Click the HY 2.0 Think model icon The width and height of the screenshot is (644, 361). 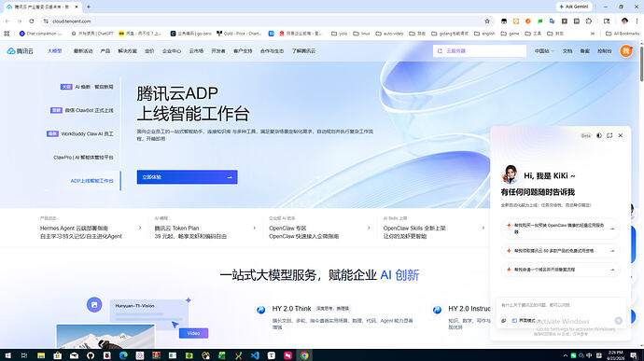click(x=260, y=310)
